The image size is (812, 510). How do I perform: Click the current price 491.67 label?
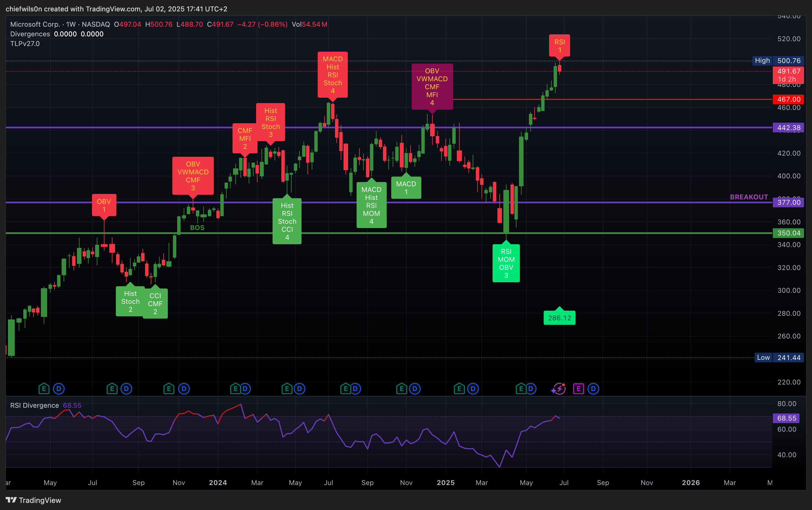[788, 75]
